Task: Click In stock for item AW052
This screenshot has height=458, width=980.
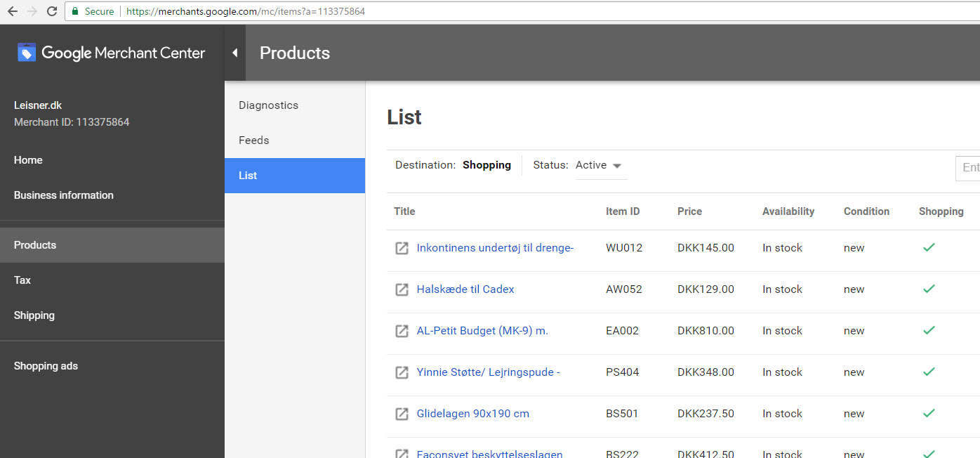Action: (782, 289)
